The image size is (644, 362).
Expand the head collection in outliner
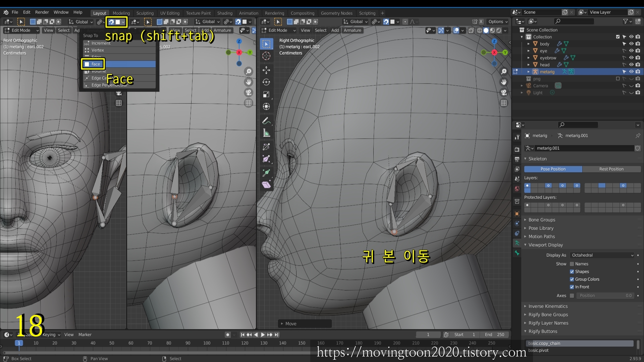click(529, 65)
